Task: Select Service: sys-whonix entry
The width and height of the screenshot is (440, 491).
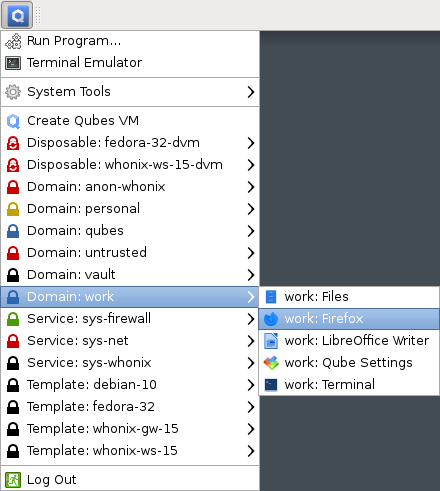Action: pos(130,363)
